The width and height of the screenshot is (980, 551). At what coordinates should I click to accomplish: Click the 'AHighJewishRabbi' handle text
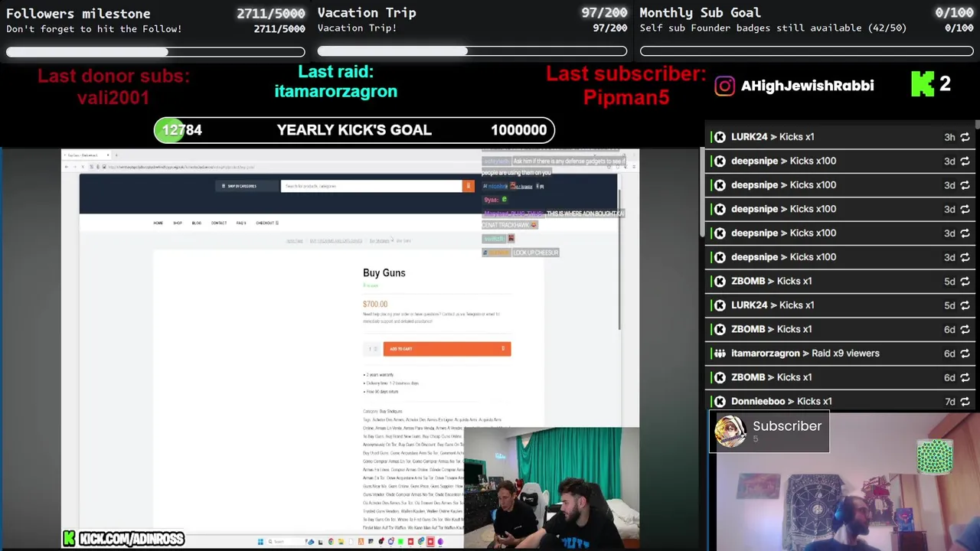[x=808, y=86]
